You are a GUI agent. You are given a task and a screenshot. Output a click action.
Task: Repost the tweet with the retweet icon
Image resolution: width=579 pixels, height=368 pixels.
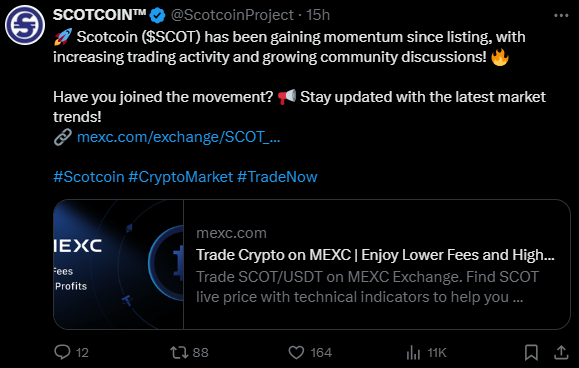[x=179, y=352]
